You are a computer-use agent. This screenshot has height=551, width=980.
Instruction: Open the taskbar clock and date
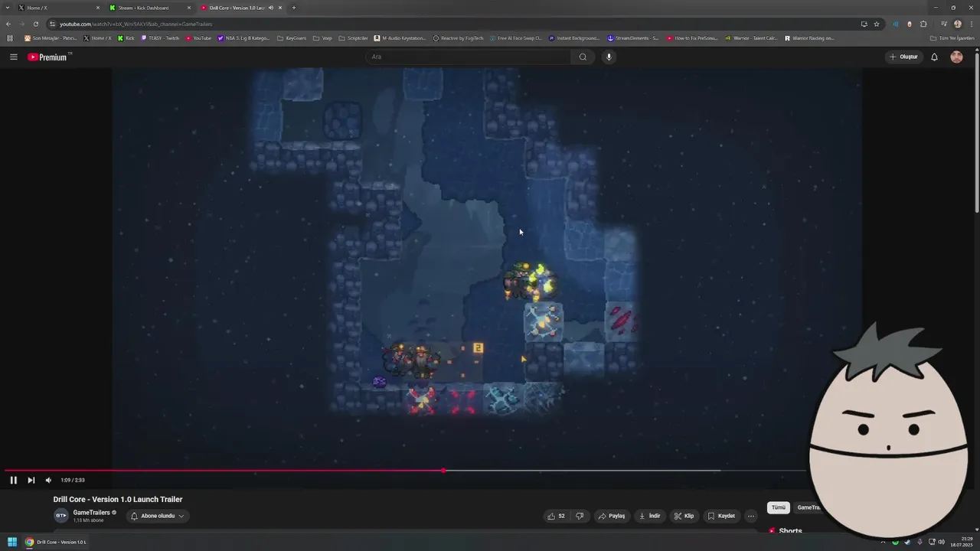961,542
